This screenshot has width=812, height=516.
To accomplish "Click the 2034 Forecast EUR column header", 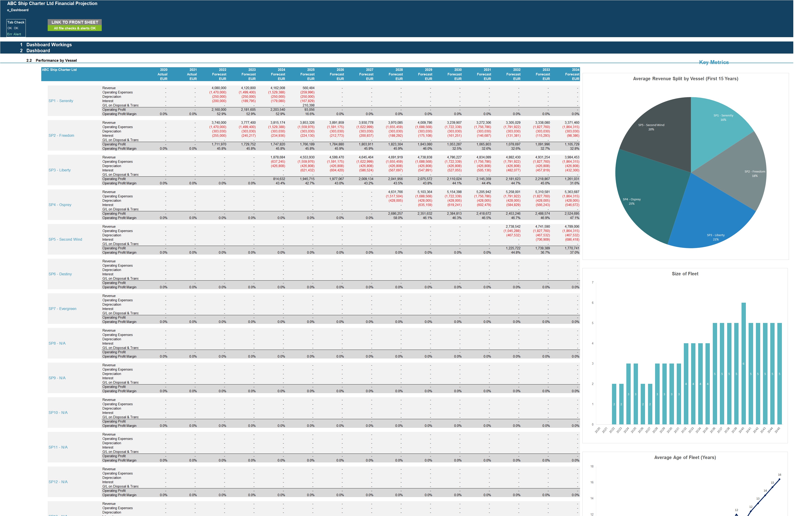I will [x=572, y=74].
